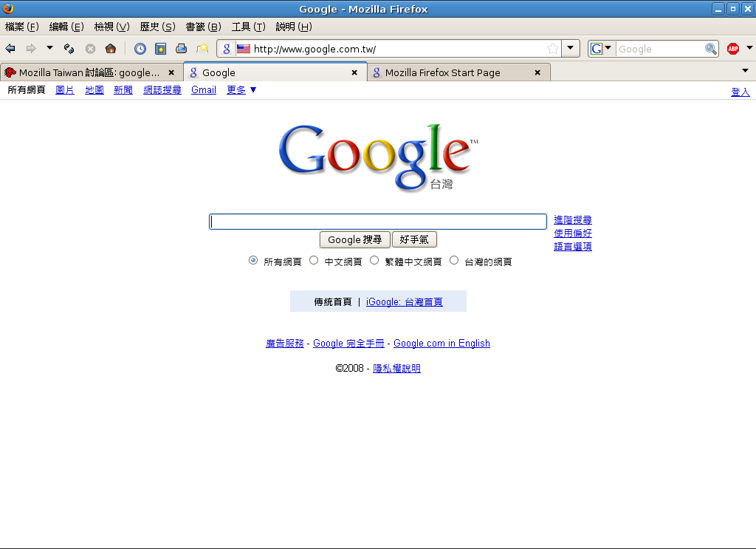
Task: Click into the Google search text field
Action: pyautogui.click(x=377, y=222)
